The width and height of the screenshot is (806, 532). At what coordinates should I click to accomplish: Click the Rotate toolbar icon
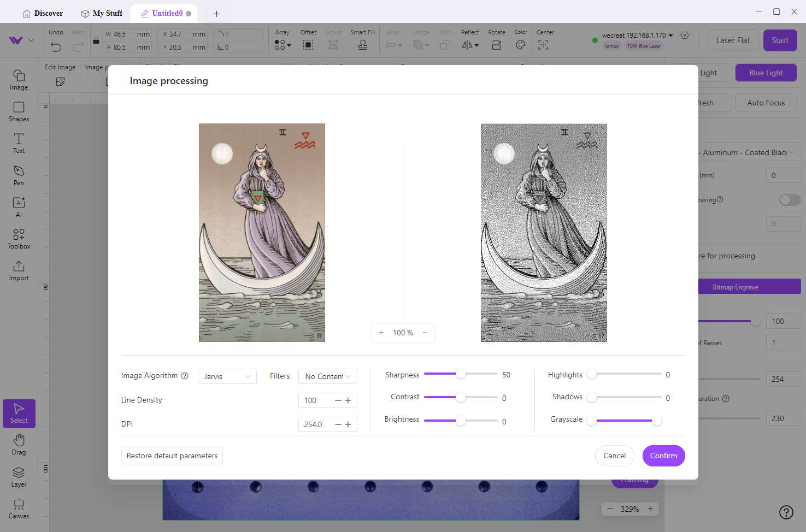tap(496, 45)
